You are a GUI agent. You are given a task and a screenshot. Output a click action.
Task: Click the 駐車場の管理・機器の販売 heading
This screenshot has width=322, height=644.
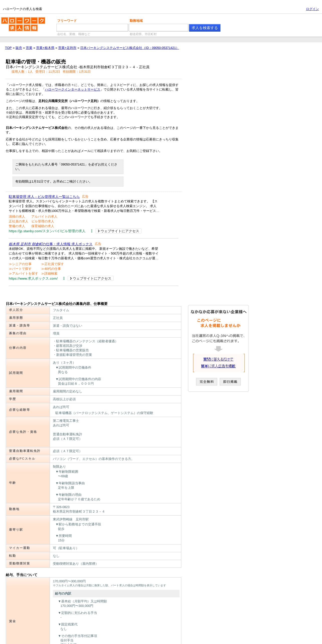pyautogui.click(x=36, y=62)
